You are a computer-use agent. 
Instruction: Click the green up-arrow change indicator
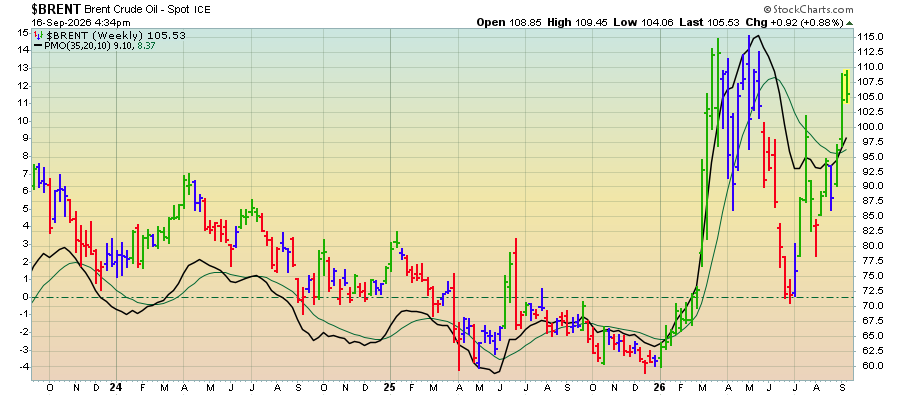click(849, 22)
